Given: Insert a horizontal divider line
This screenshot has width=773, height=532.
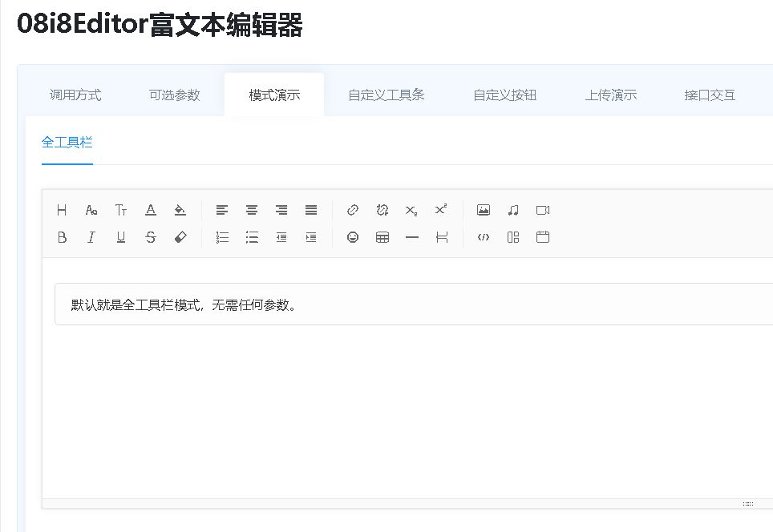Looking at the screenshot, I should 411,237.
